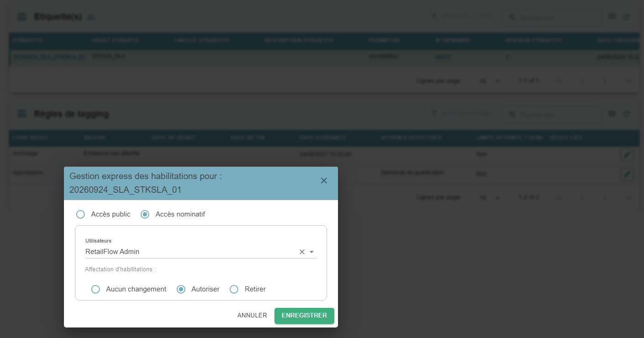Click the green ENREGISTRER button

click(x=304, y=316)
